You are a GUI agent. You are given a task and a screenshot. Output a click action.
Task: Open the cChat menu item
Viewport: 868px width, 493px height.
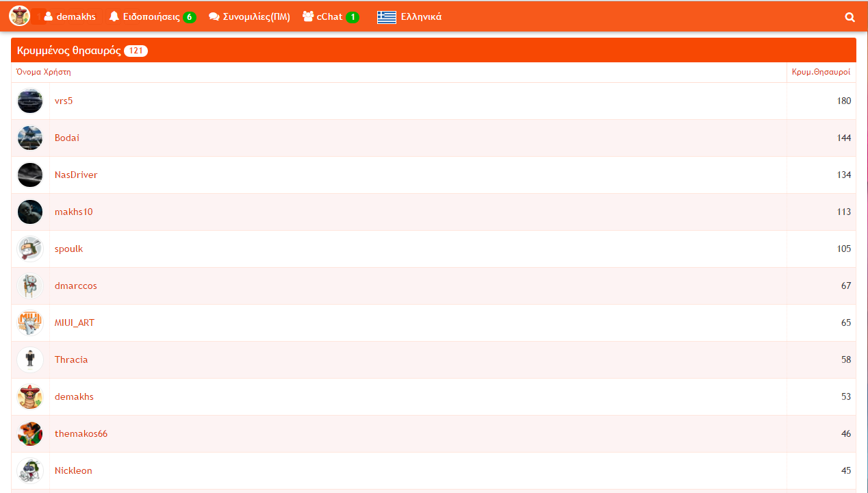[x=330, y=17]
